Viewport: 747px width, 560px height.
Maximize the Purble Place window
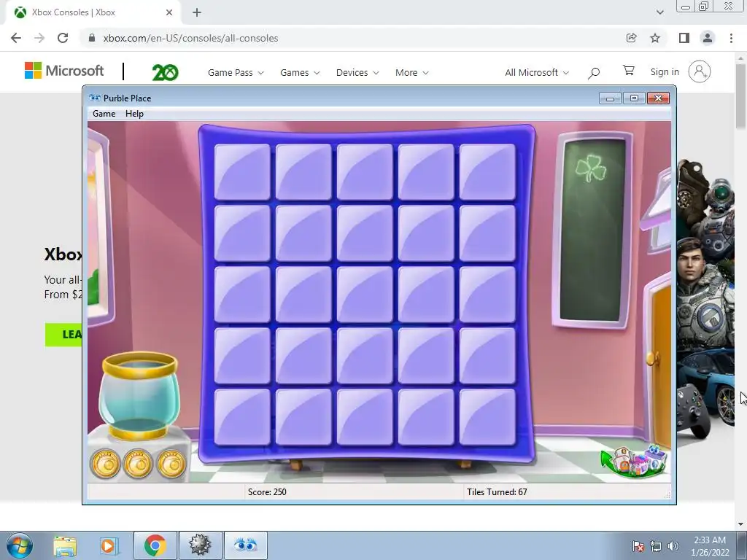coord(634,98)
